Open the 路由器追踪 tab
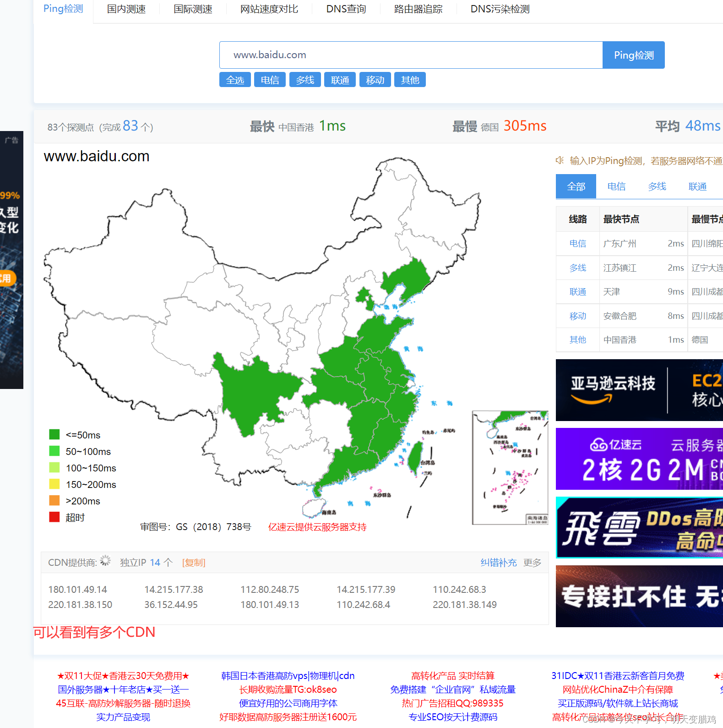This screenshot has width=723, height=728. pos(419,9)
